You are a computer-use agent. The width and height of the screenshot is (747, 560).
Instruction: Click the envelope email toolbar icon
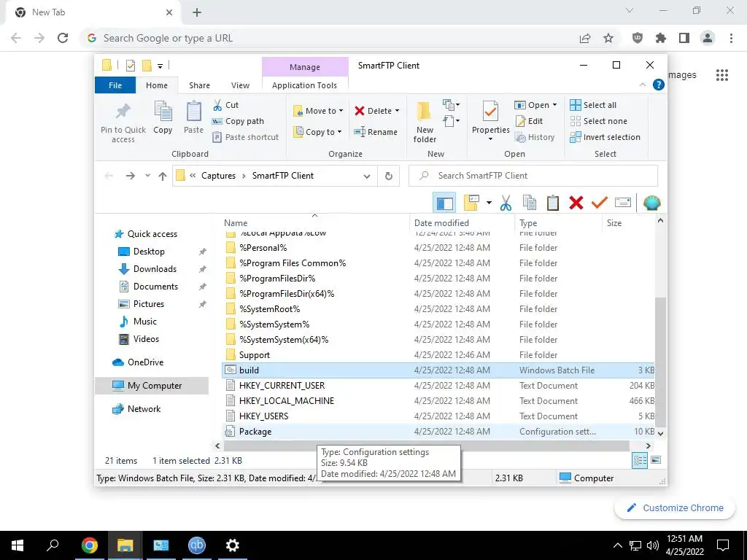coord(623,203)
